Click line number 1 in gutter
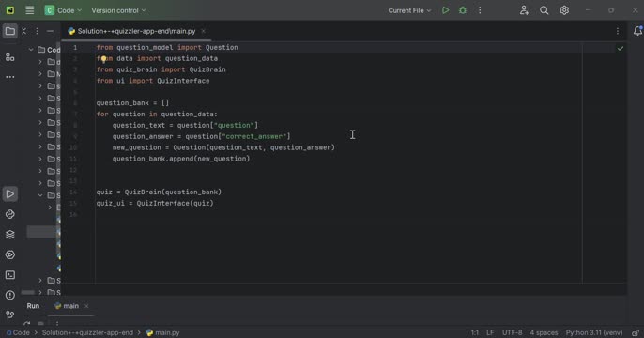Screen dimensions: 644x338 click(x=75, y=48)
